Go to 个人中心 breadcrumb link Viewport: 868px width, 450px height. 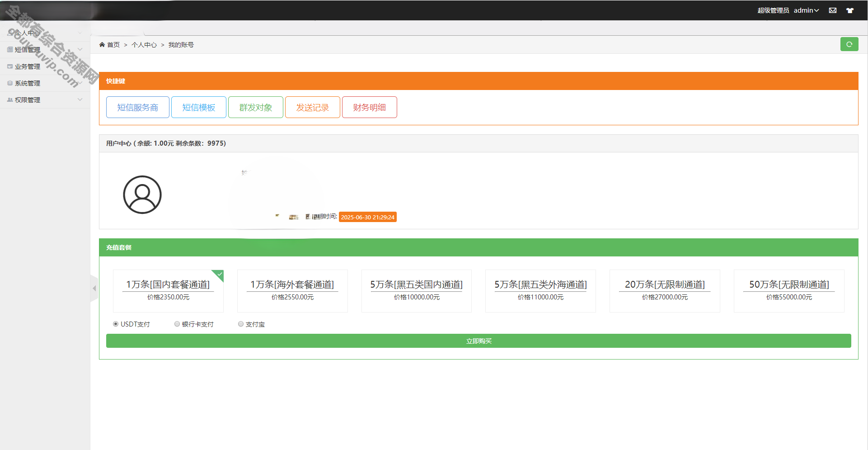144,45
